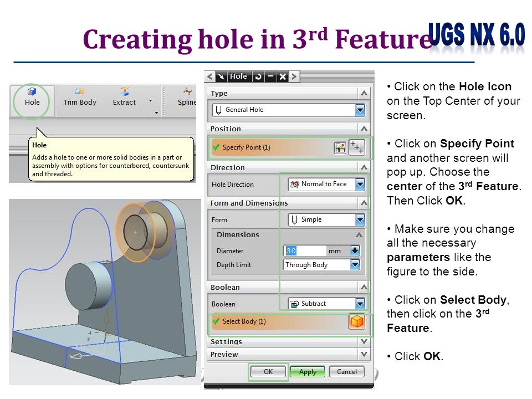Screen dimensions: 532x399
Task: Select the Trim Body tool
Action: 80,97
